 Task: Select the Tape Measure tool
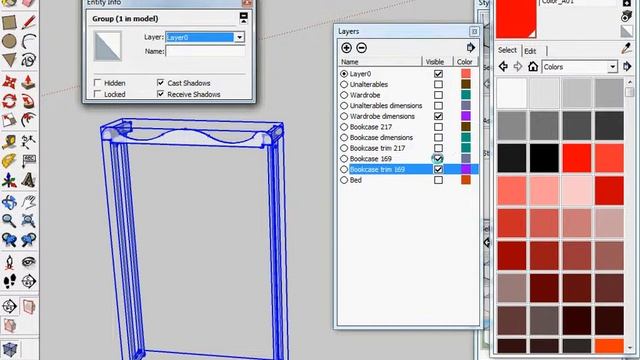(x=9, y=142)
